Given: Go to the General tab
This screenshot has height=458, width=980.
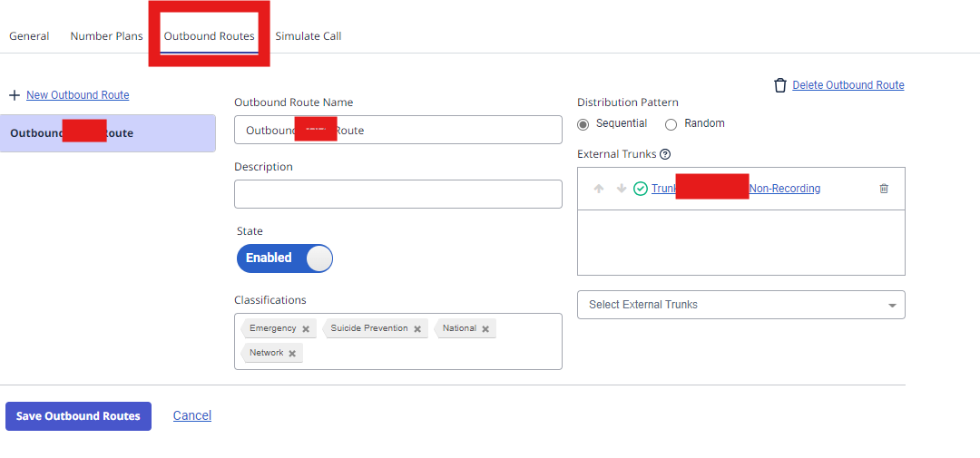Looking at the screenshot, I should click(29, 36).
